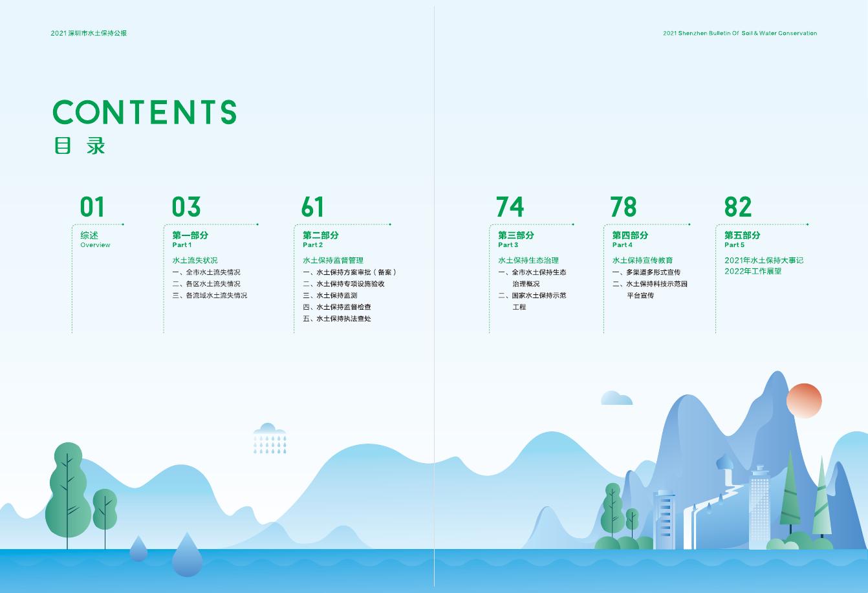
Task: Select page number 82
Action: click(x=738, y=207)
